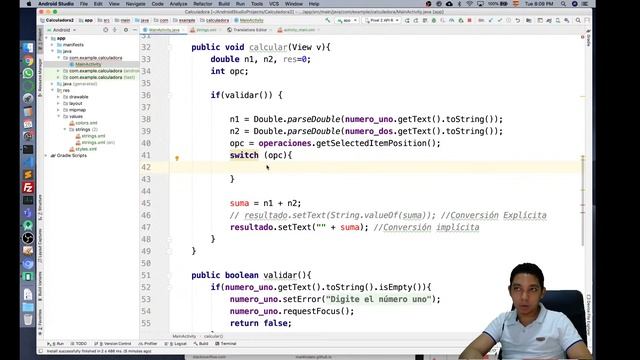Image resolution: width=640 pixels, height=360 pixels.
Task: Open the VCS menu
Action: 274,4
